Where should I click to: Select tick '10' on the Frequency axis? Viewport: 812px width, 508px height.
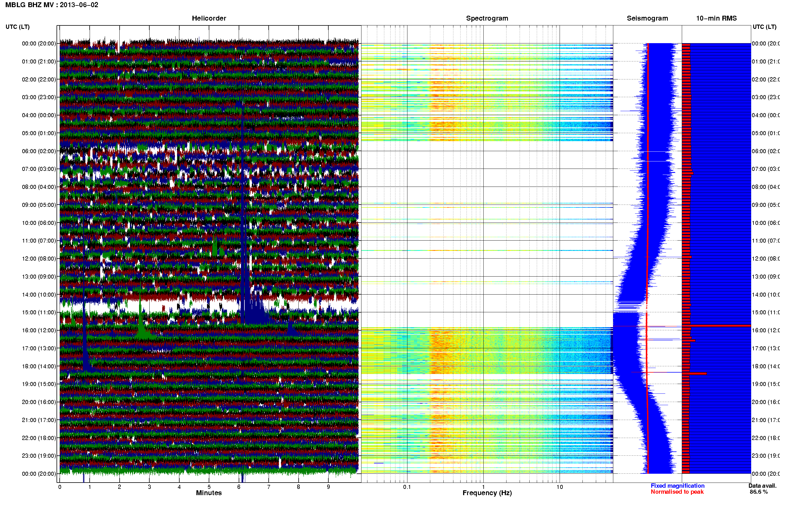[x=560, y=487]
